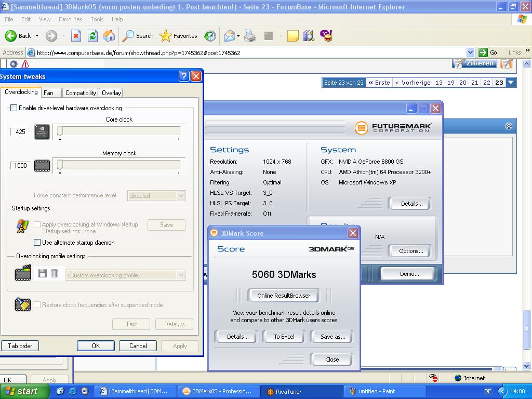532x399 pixels.
Task: Open the Windows Media Player quick launch icon
Action: tap(84, 391)
